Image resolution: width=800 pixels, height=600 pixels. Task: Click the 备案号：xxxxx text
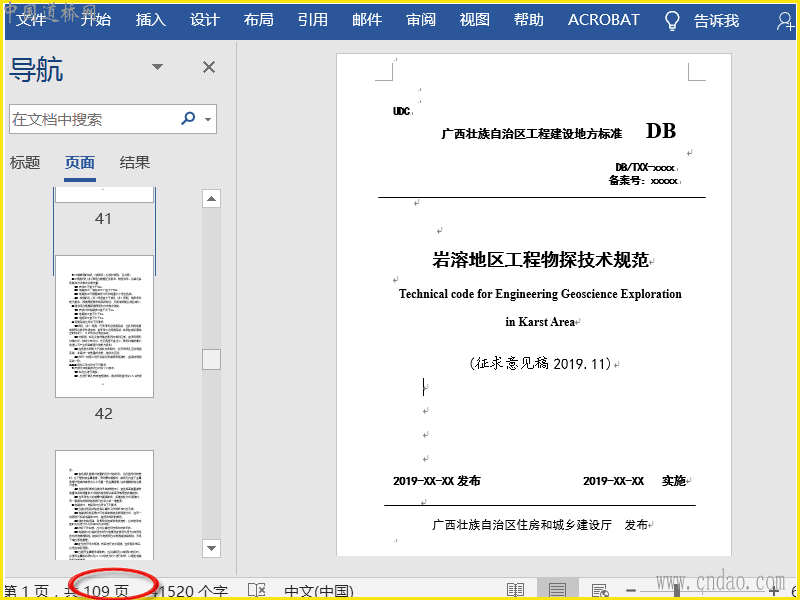[643, 181]
